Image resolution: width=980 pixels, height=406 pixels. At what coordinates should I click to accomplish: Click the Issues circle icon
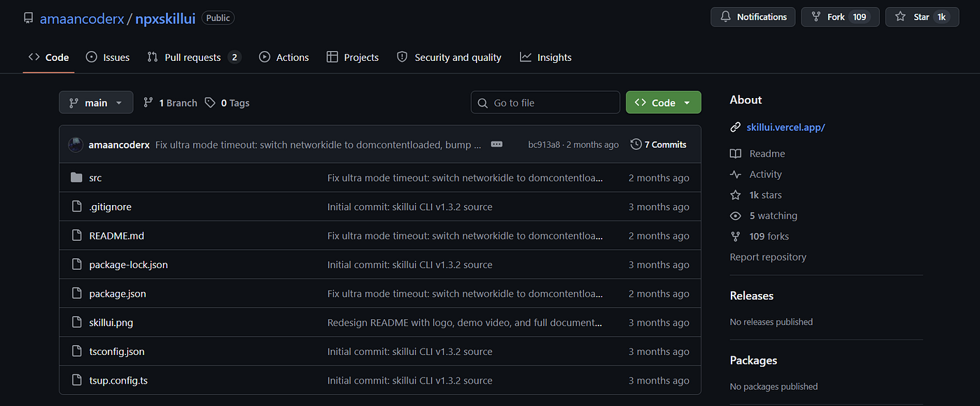pyautogui.click(x=92, y=57)
